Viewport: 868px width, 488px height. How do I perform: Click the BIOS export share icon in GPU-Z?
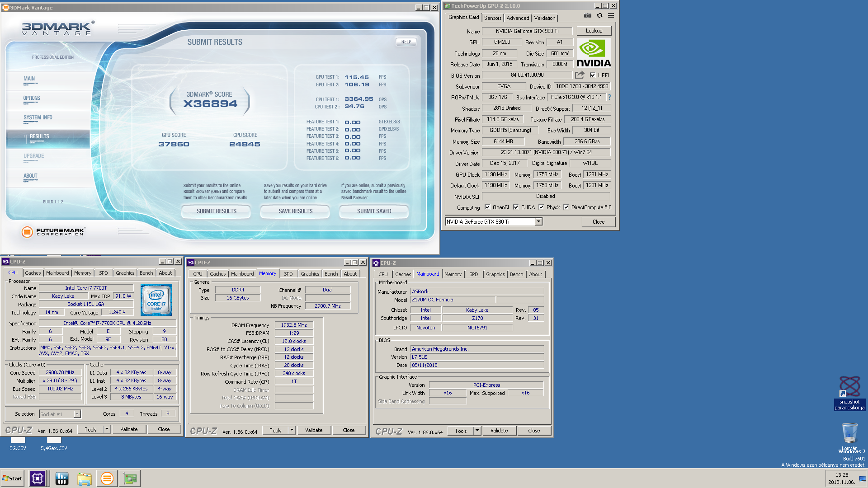(x=580, y=75)
